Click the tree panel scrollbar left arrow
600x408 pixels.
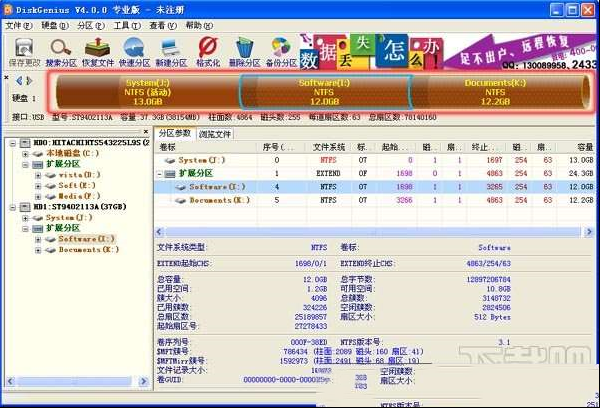pos(11,381)
